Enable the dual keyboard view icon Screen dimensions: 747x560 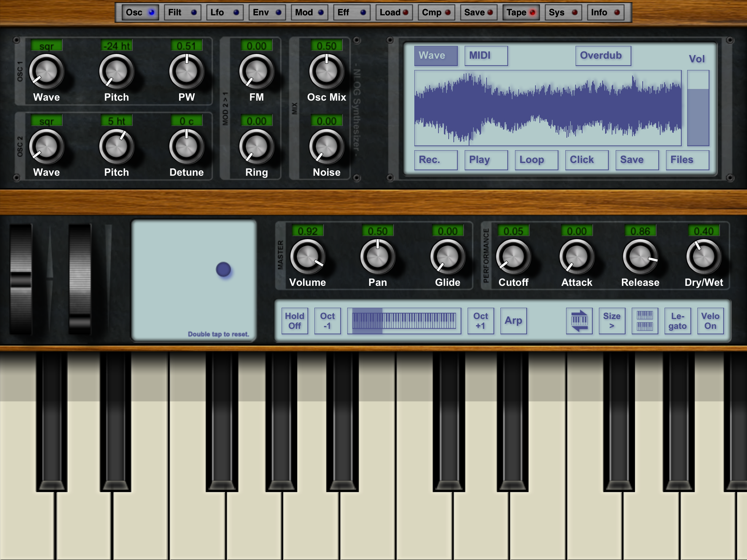pos(645,321)
